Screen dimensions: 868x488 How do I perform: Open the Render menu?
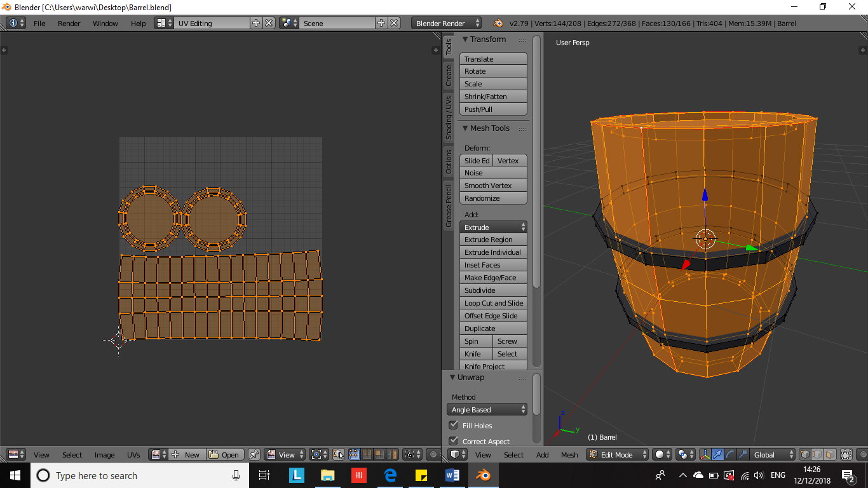tap(69, 24)
